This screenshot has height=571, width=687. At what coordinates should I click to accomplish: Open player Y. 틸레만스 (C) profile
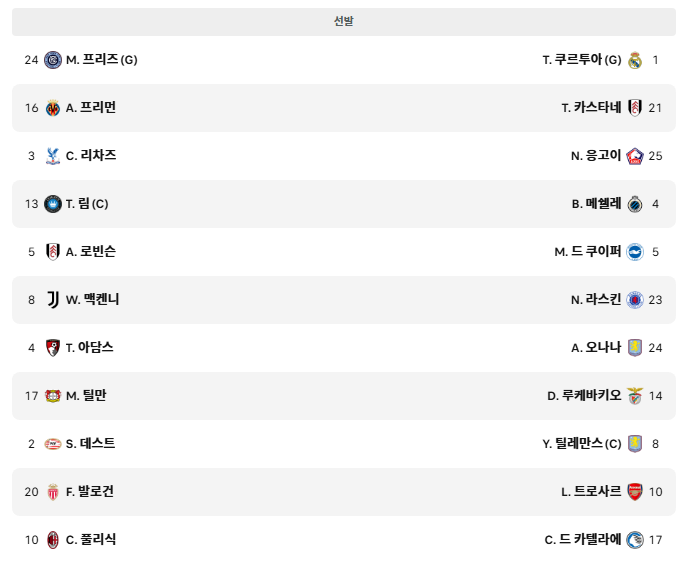coord(582,444)
